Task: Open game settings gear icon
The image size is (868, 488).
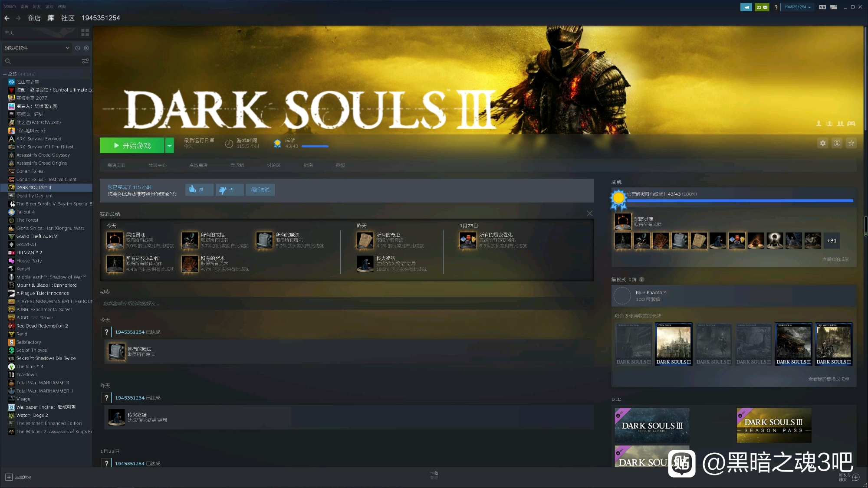Action: tap(823, 143)
